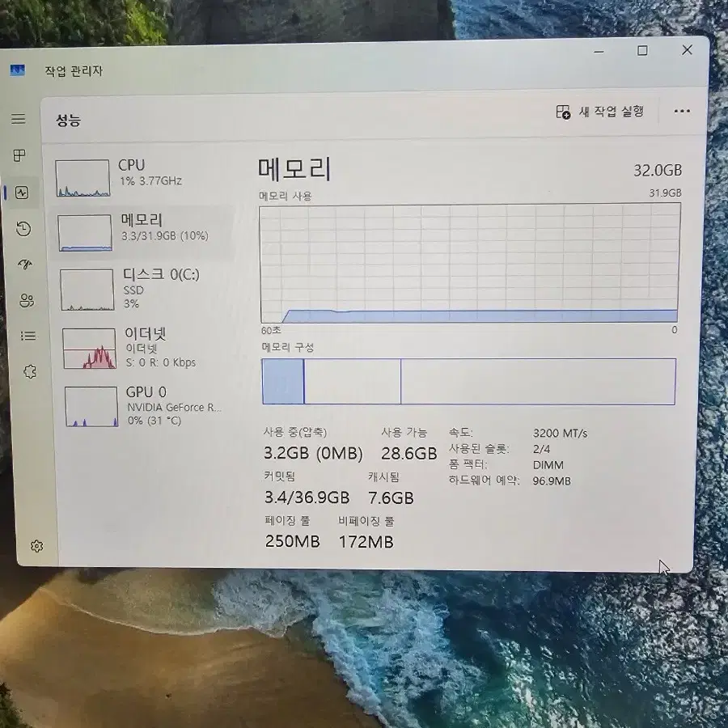
Task: Click the 3200 MT/s speed value
Action: tap(560, 434)
